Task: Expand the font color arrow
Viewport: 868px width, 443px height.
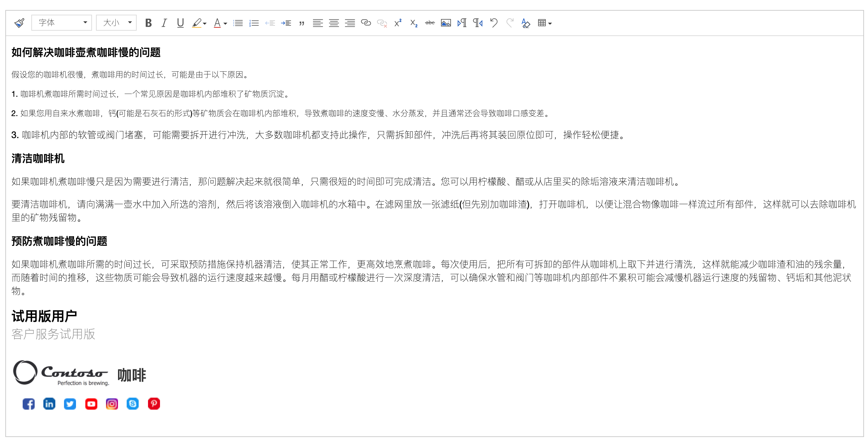Action: coord(225,24)
